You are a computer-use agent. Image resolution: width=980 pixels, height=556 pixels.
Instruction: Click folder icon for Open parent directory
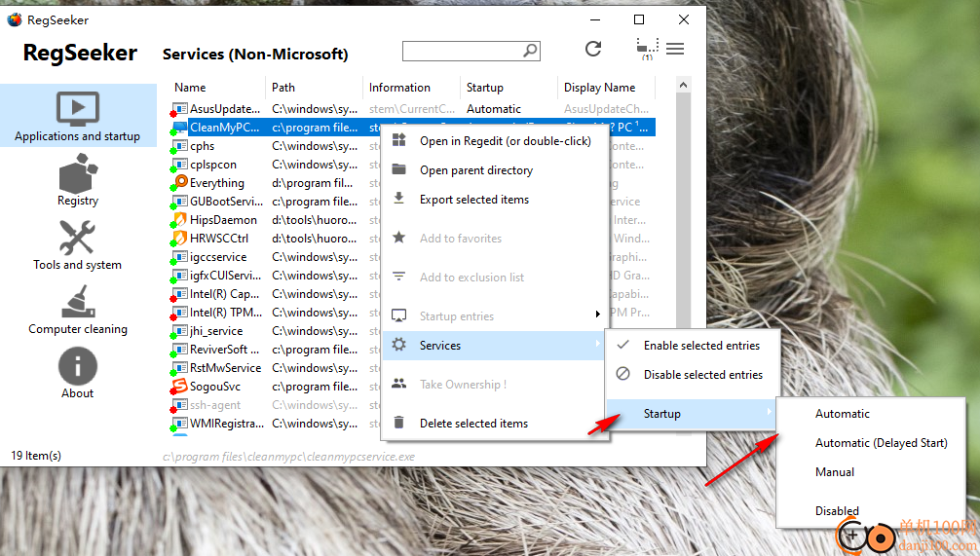398,169
